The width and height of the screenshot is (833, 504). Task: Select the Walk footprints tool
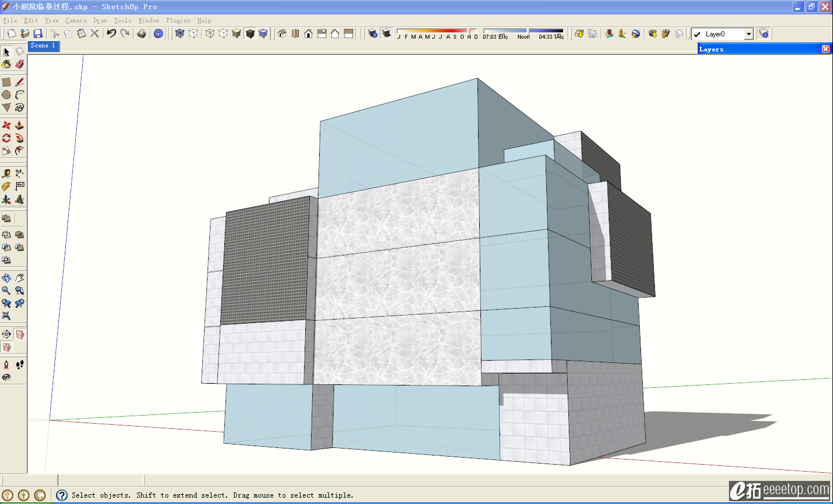click(x=20, y=365)
